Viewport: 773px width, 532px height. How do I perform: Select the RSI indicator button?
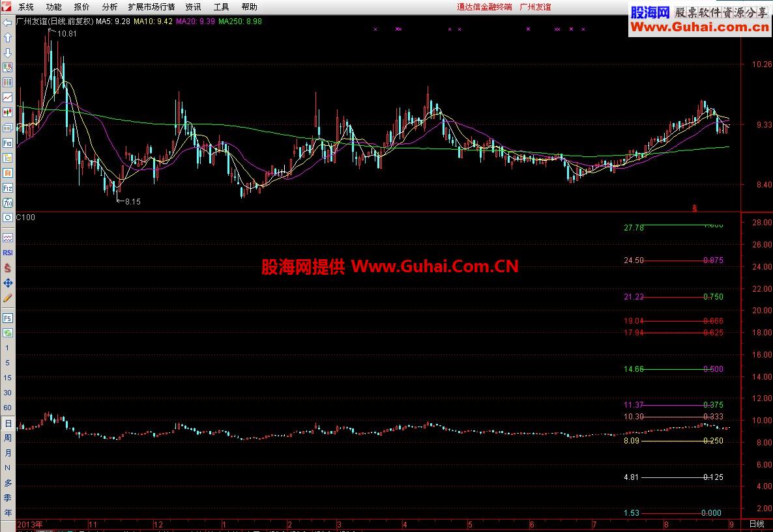(x=7, y=253)
